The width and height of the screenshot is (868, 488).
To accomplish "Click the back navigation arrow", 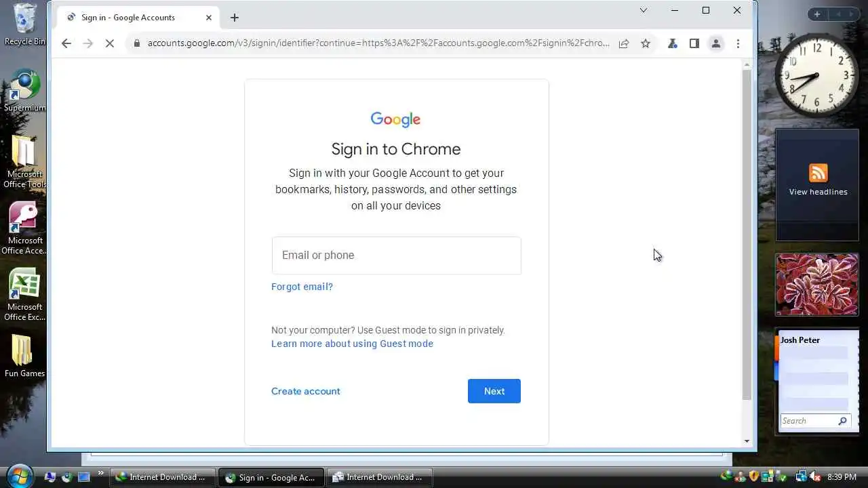I will pyautogui.click(x=66, y=43).
